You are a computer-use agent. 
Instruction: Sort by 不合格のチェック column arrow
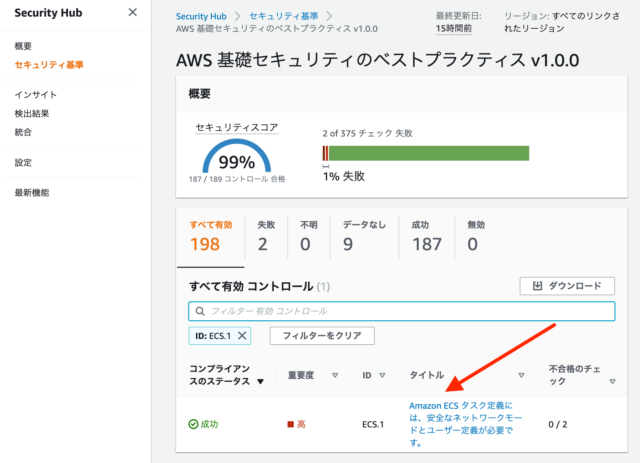[x=612, y=381]
